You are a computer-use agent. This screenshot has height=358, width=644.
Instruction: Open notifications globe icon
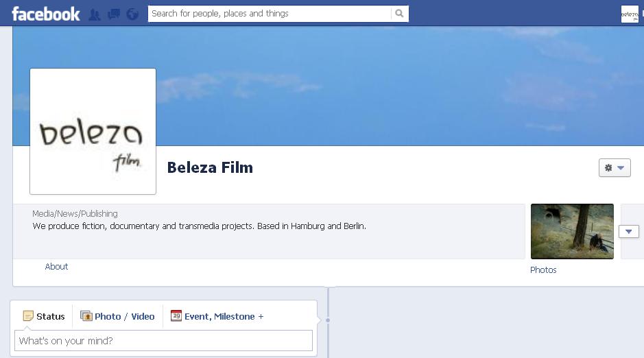(132, 14)
